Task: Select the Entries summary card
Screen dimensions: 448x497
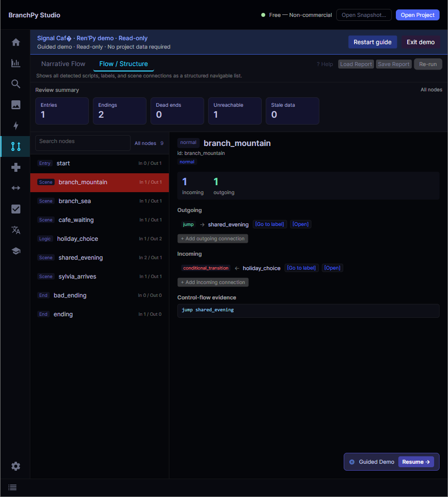Action: point(62,111)
